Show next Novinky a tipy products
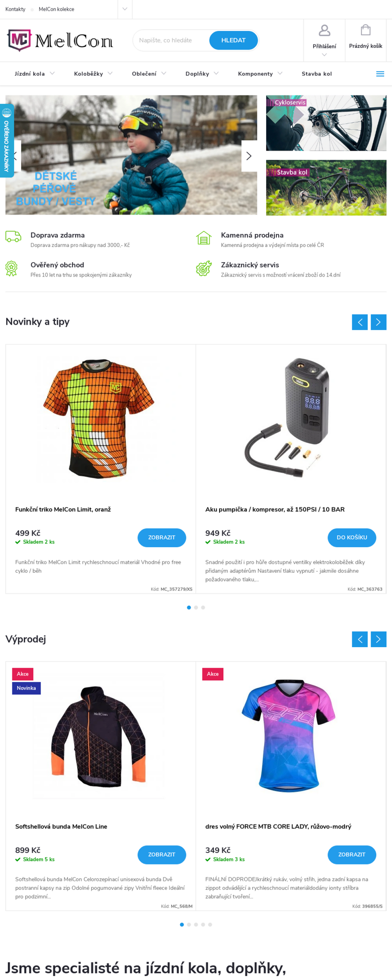The image size is (392, 980). pos(378,322)
